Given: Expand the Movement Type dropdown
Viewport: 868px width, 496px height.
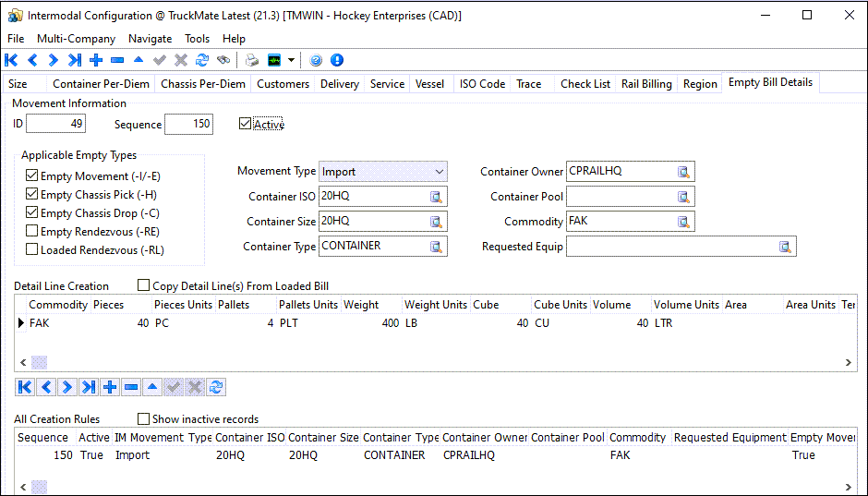Looking at the screenshot, I should tap(439, 172).
